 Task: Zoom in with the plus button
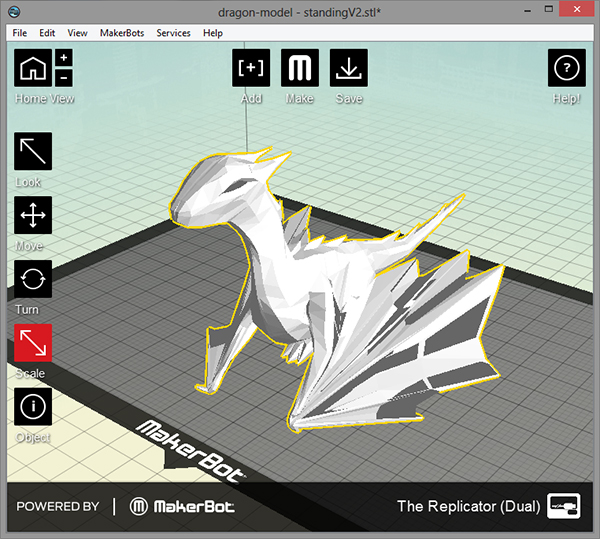(x=64, y=58)
